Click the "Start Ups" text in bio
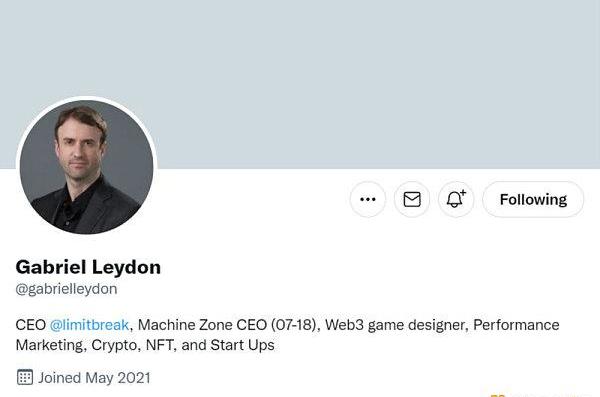 243,345
